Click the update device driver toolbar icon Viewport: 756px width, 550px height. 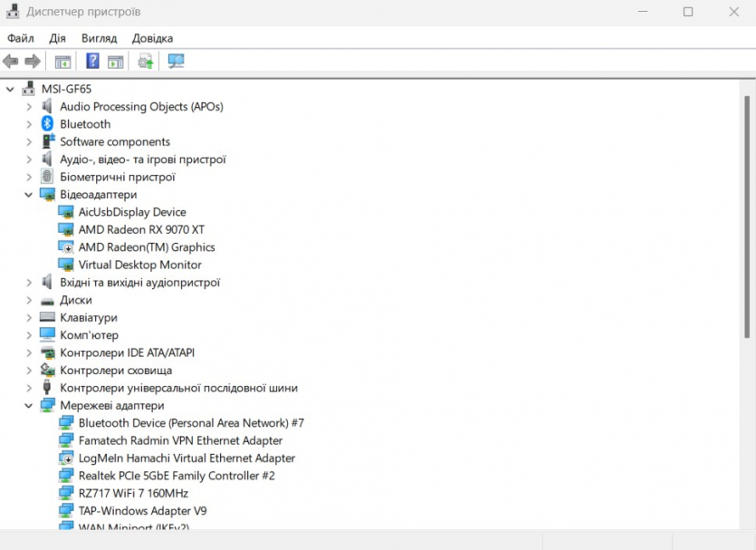(x=145, y=62)
